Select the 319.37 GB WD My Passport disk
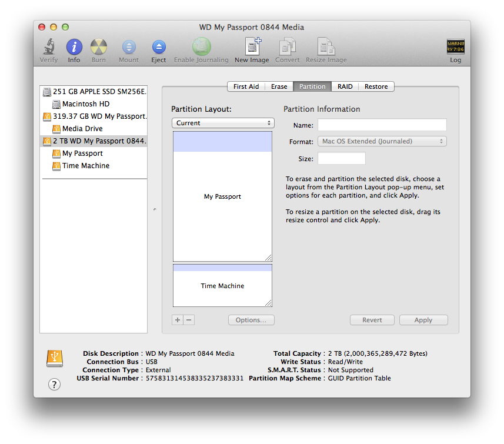This screenshot has height=444, width=504. [x=94, y=116]
